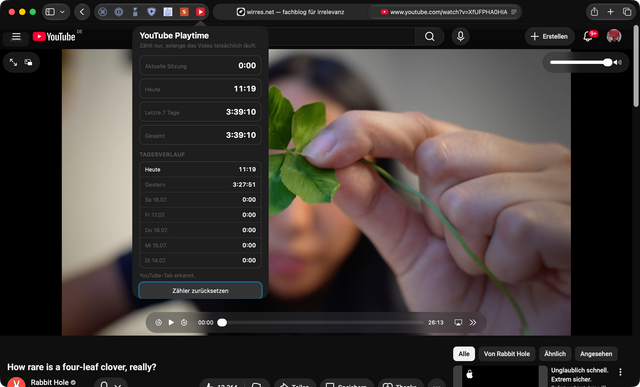Select the Gestern 3:27:51 row
This screenshot has width=640, height=387.
[200, 185]
